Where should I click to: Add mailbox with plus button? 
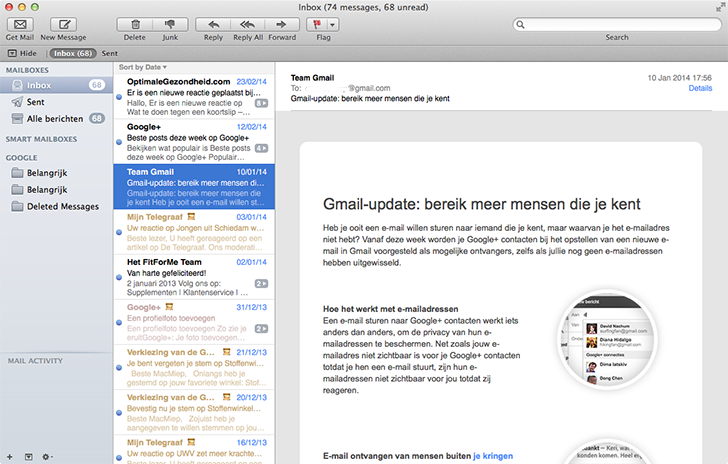10,457
